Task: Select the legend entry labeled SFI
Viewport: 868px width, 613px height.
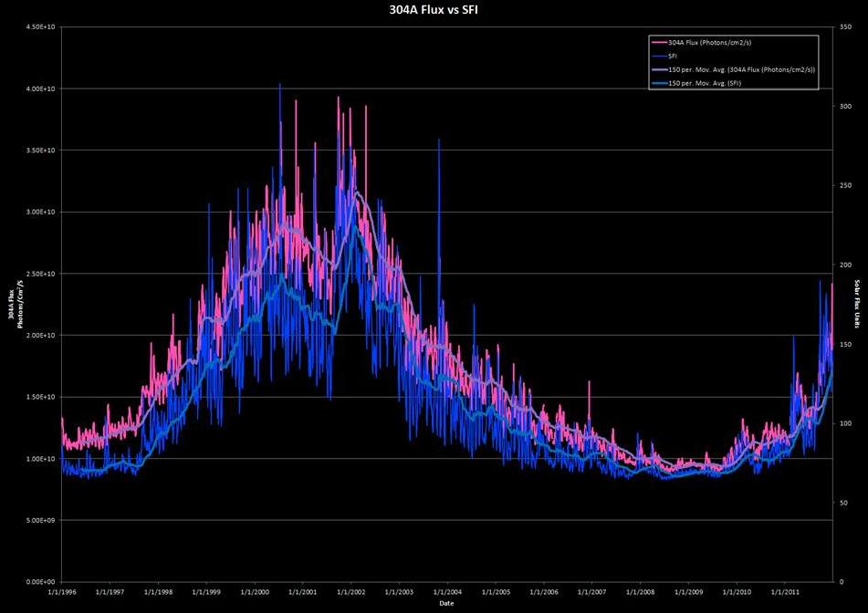Action: coord(674,56)
